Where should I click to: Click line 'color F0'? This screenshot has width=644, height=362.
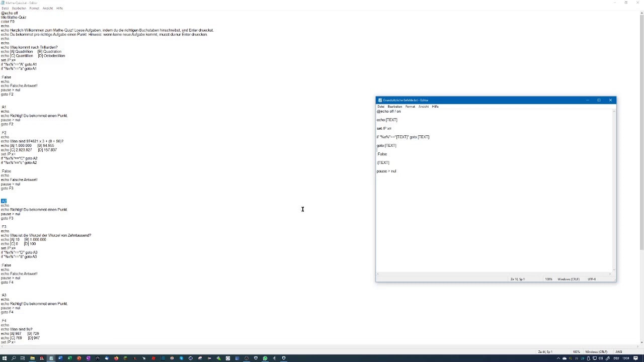[x=8, y=22]
